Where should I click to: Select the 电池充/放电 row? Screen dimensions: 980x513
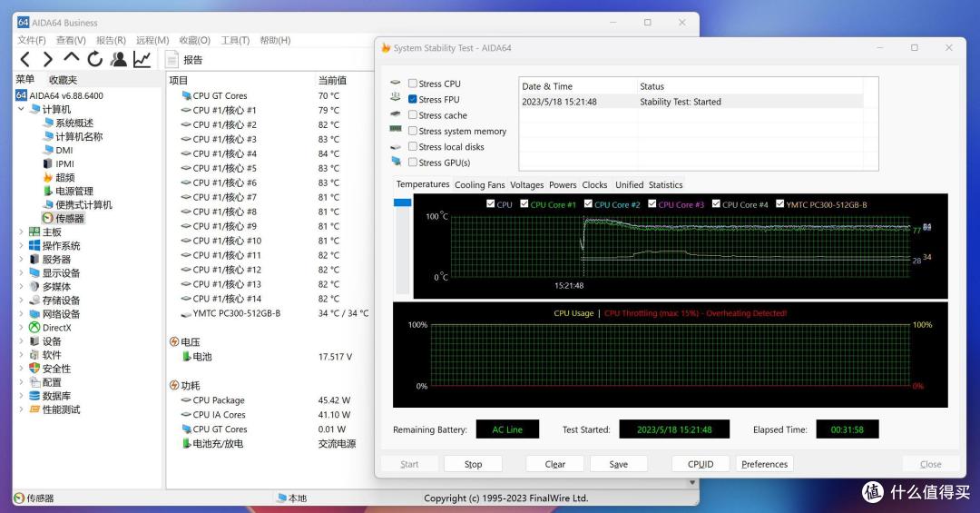pos(269,444)
